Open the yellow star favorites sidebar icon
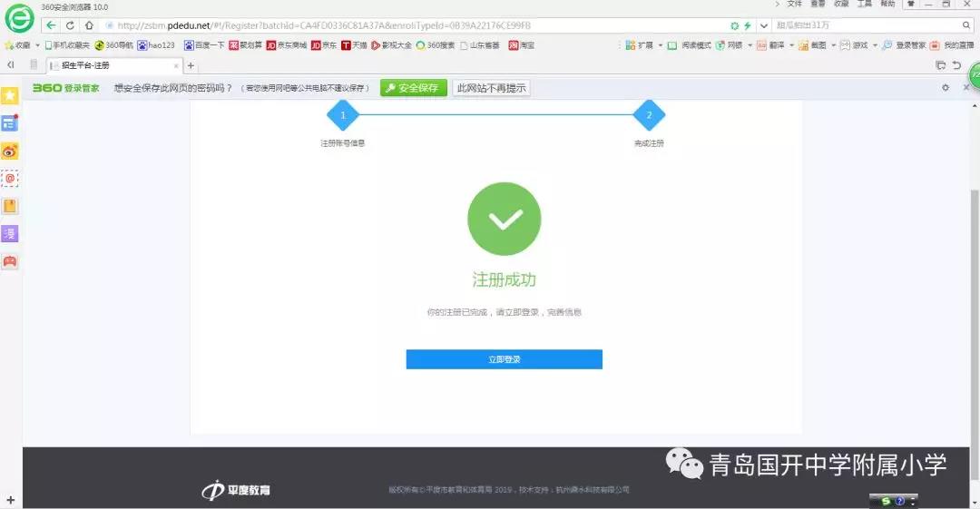The width and height of the screenshot is (980, 509). 10,95
